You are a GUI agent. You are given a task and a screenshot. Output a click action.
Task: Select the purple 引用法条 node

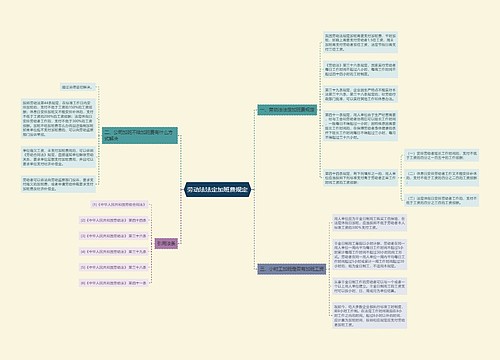pos(166,243)
